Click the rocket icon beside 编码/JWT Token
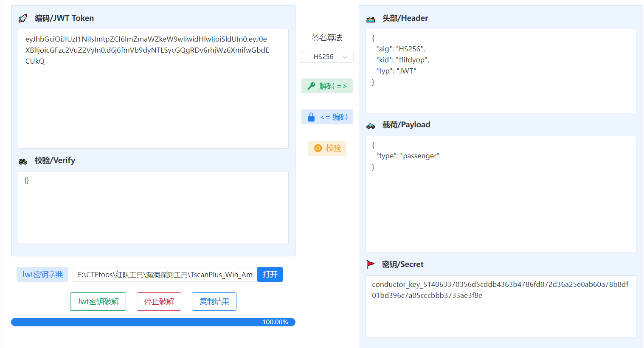Screen dimensions: 644x348 (x=23, y=18)
